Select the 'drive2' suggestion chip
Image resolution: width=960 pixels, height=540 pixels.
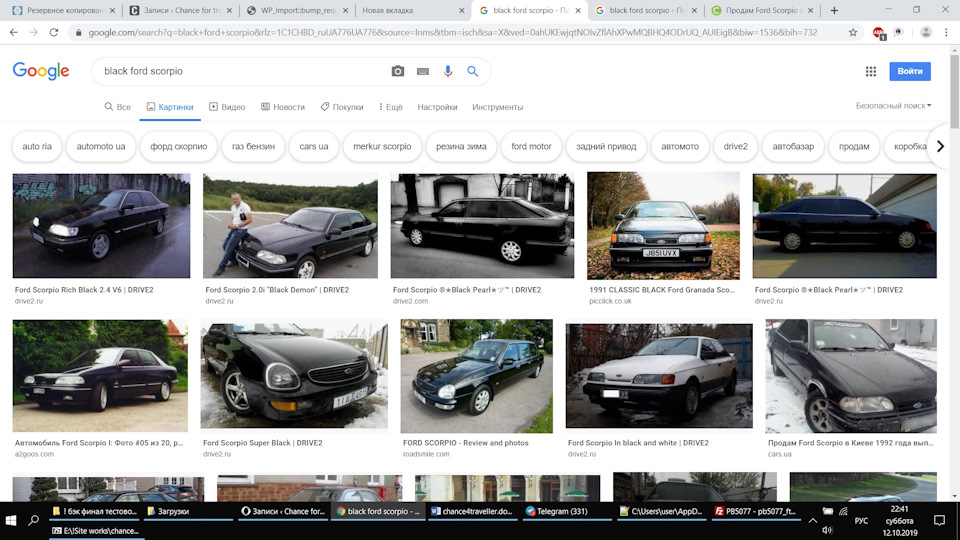(735, 146)
